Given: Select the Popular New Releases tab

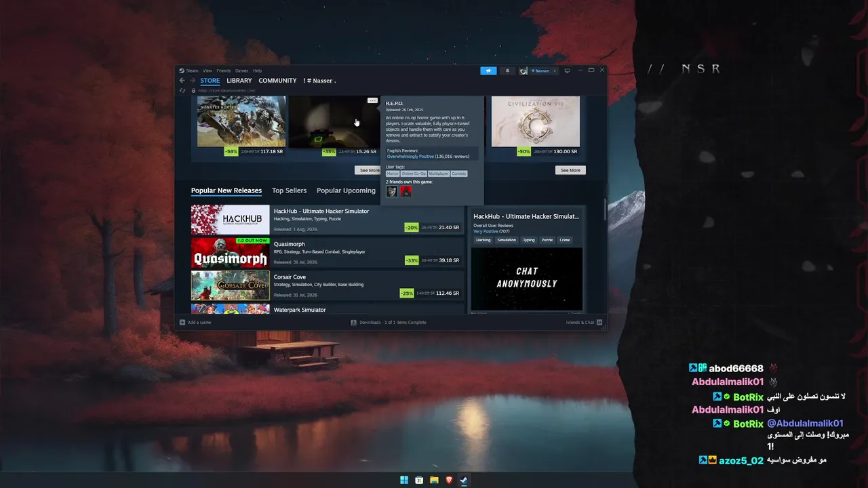Looking at the screenshot, I should tap(226, 190).
